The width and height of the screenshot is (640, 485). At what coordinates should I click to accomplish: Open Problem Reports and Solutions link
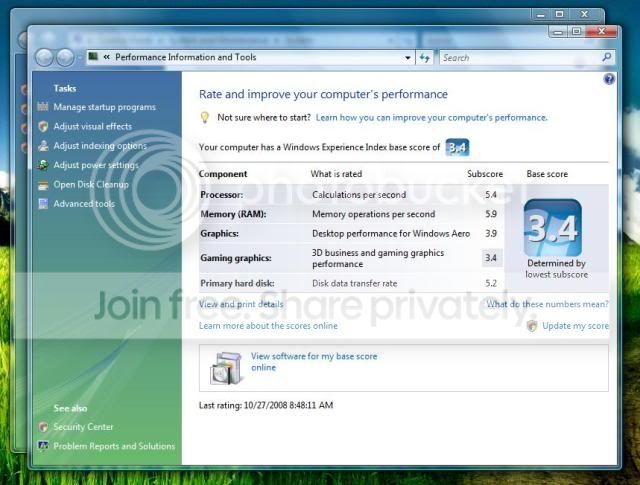(114, 446)
